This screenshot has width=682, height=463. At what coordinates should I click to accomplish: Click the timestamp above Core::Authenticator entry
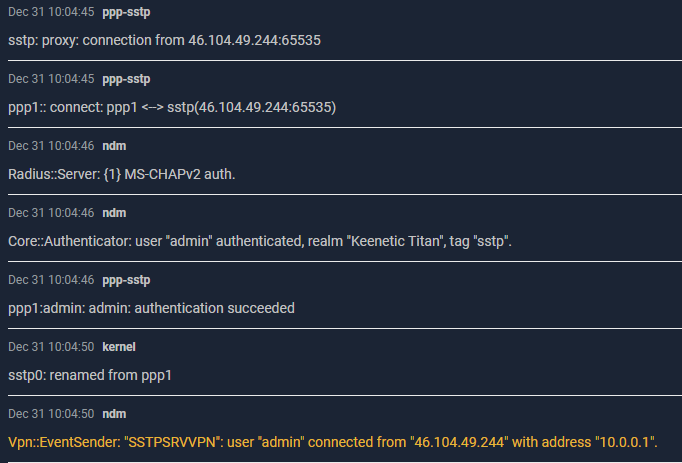coord(51,213)
